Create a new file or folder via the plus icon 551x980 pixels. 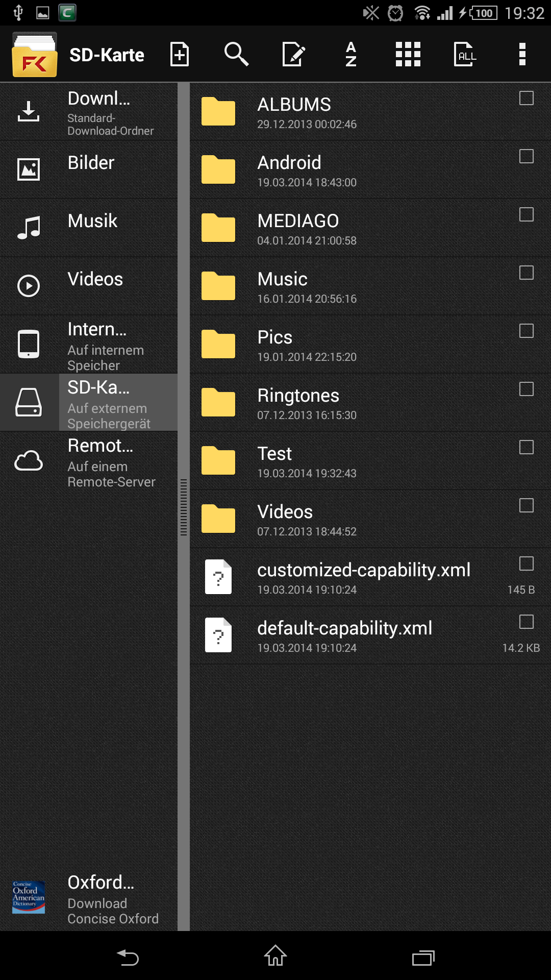(x=180, y=54)
